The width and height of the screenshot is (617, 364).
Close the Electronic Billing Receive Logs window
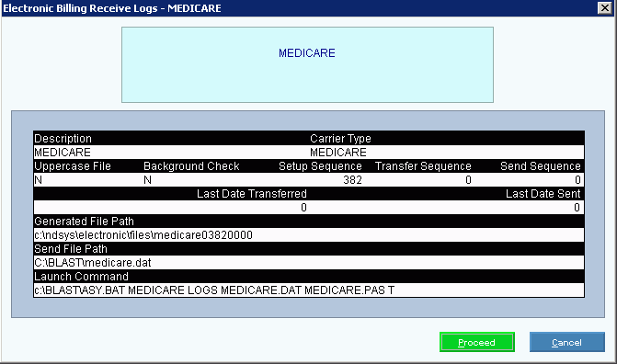click(x=604, y=8)
